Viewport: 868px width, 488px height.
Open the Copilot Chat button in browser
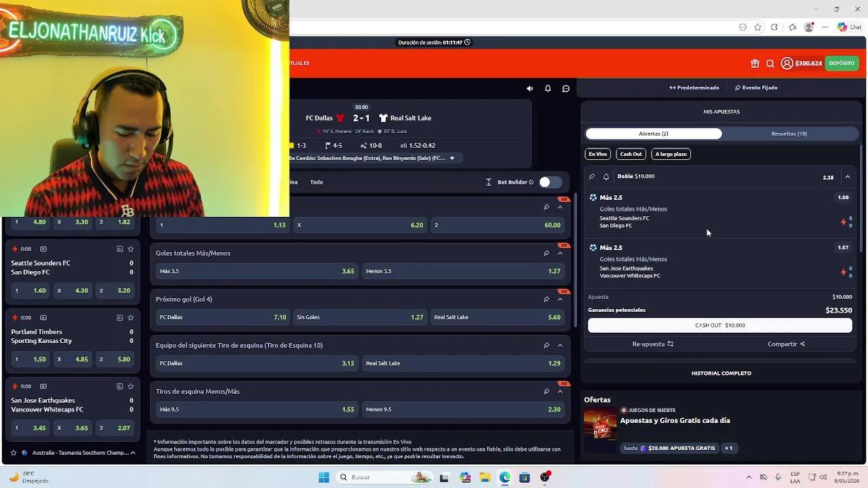[849, 27]
